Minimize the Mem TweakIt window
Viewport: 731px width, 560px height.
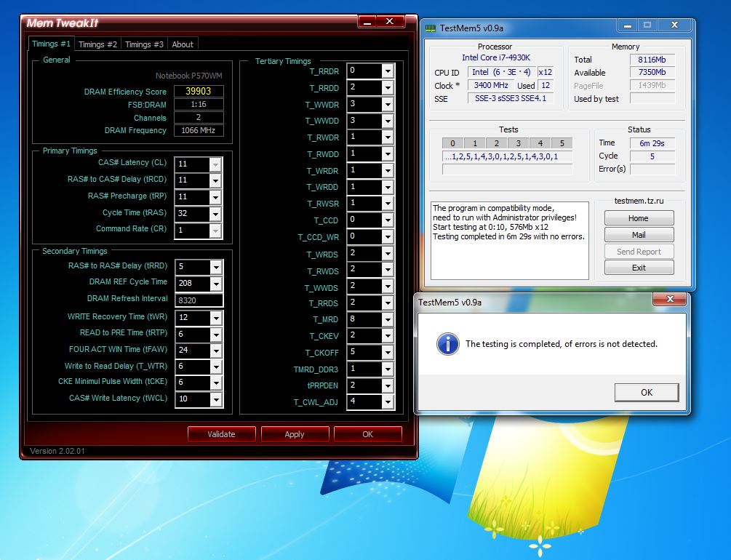[x=368, y=22]
